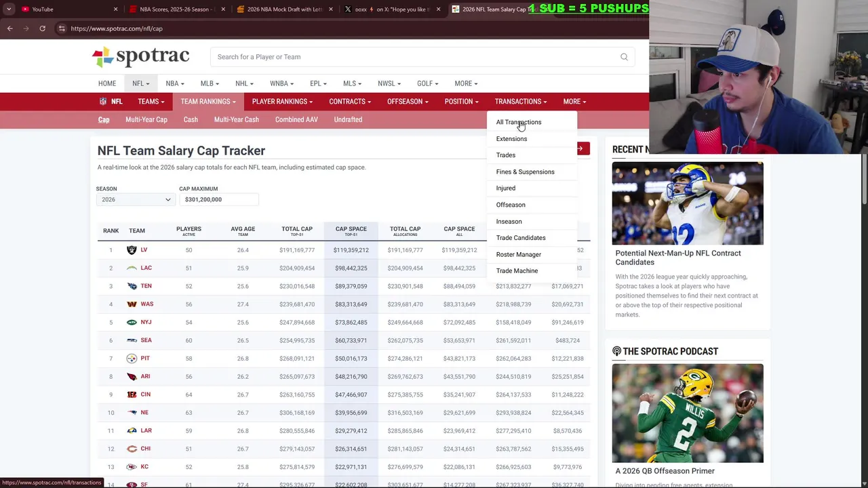868x488 pixels.
Task: Switch to the Combined AAV tab
Action: point(296,120)
